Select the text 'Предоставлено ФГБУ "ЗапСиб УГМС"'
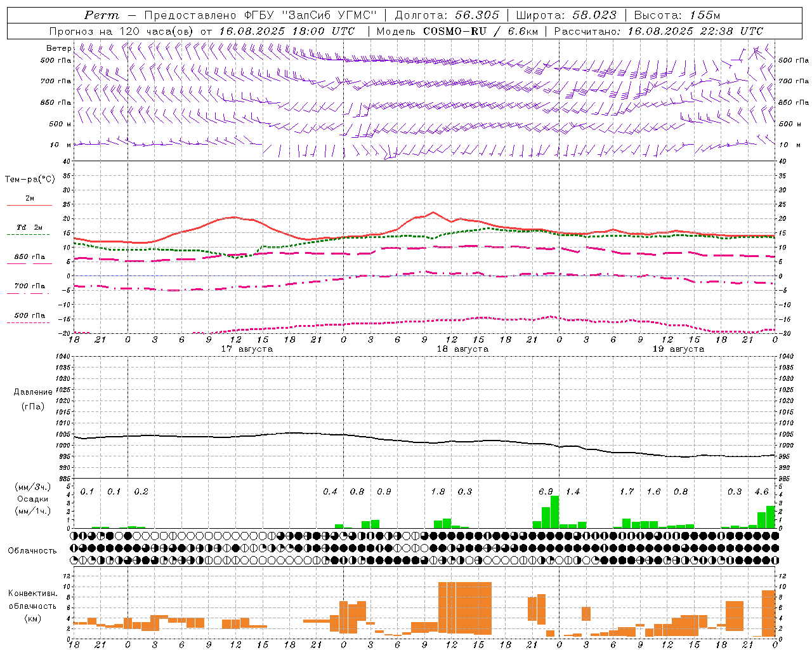This screenshot has width=812, height=650. point(260,15)
